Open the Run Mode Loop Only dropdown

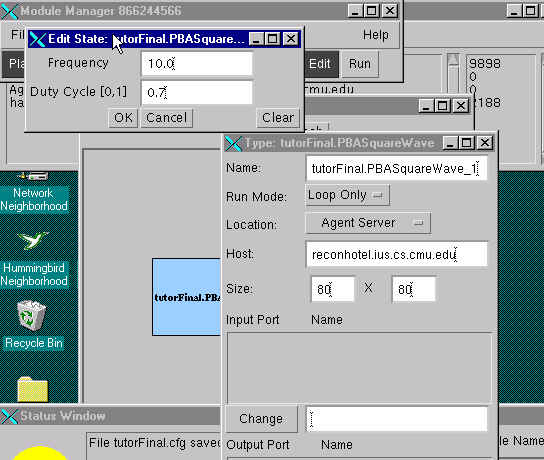pyautogui.click(x=347, y=195)
